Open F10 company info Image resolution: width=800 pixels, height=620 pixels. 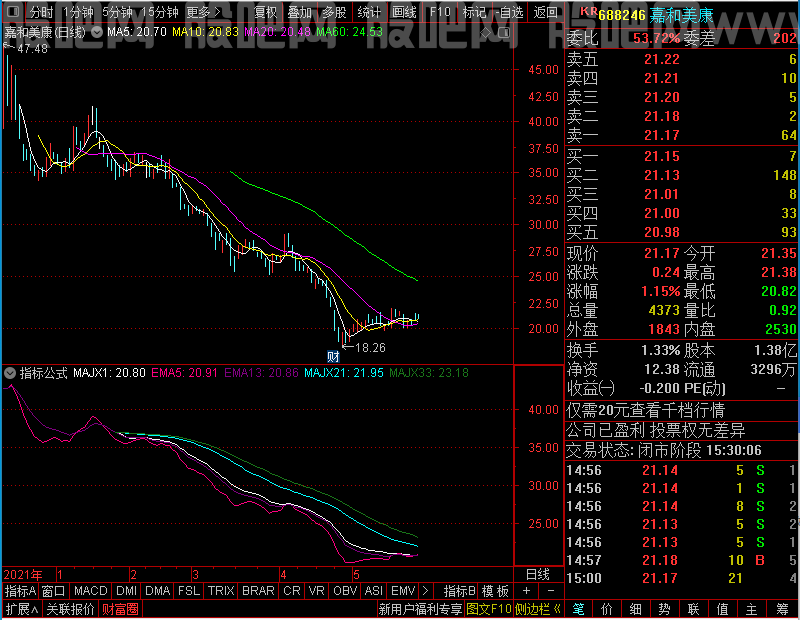pos(439,12)
